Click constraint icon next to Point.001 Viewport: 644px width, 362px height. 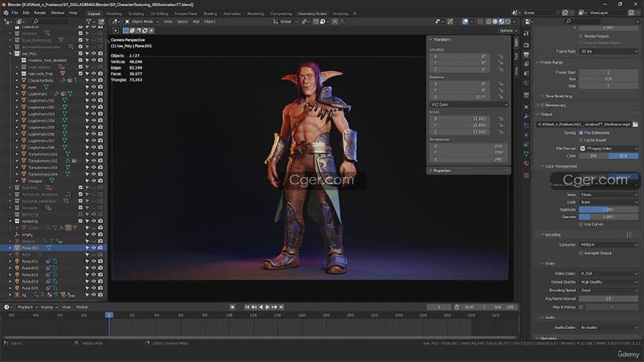[x=48, y=261]
